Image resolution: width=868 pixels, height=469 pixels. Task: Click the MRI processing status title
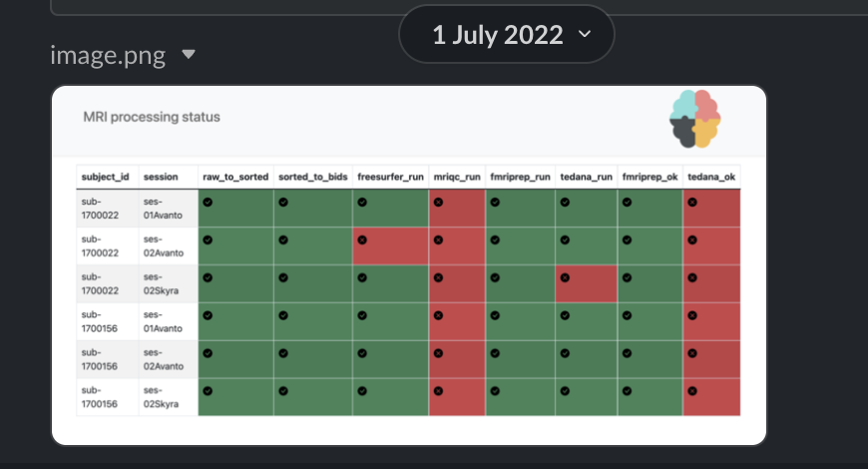(x=152, y=117)
